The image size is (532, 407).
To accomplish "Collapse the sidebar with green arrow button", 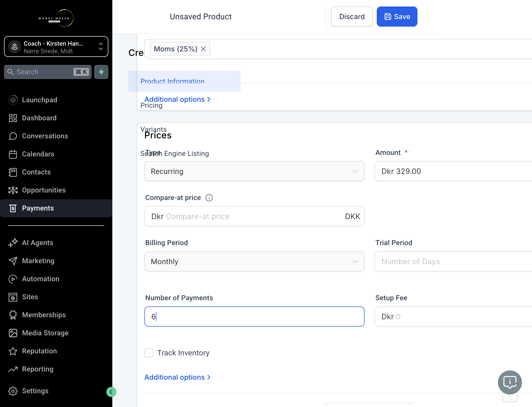I will click(x=111, y=392).
